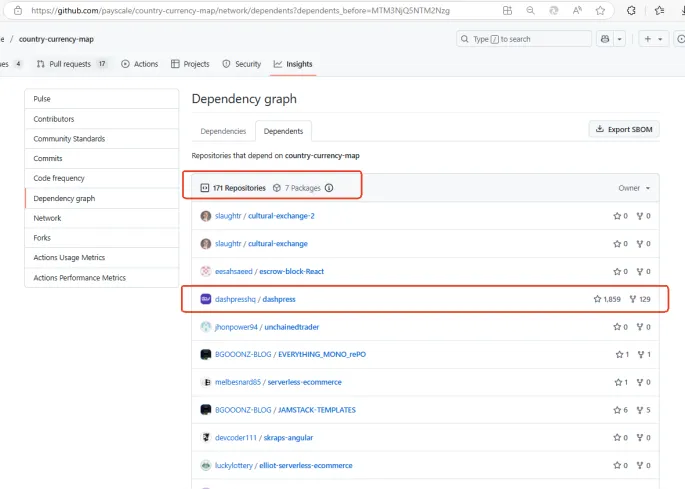Select Pulse in Insights sidebar
The height and width of the screenshot is (490, 685).
coord(102,99)
